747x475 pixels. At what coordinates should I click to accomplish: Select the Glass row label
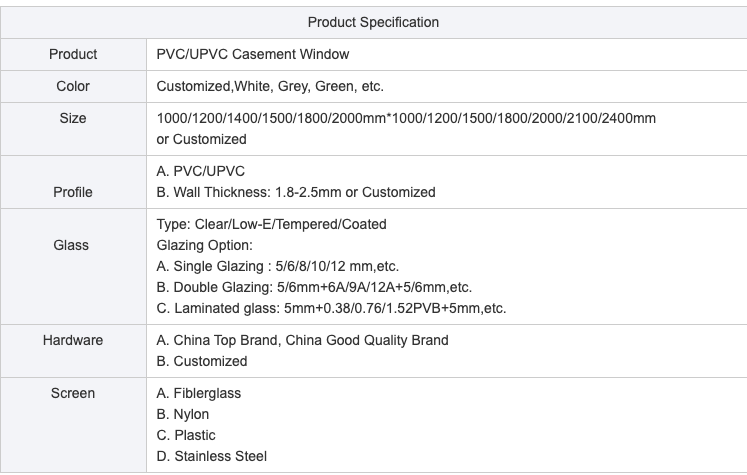point(71,245)
